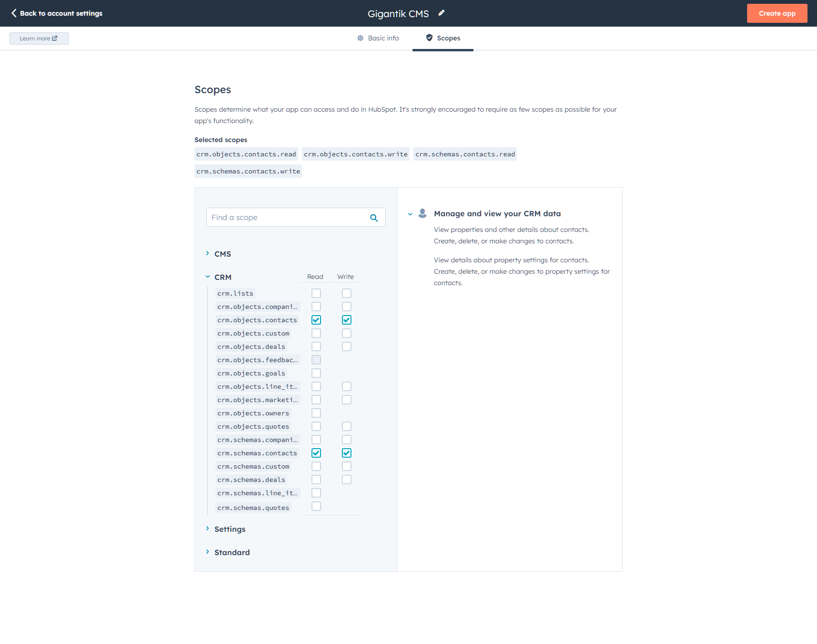Enable Read for crm.objects.owners
The image size is (817, 644).
(316, 413)
